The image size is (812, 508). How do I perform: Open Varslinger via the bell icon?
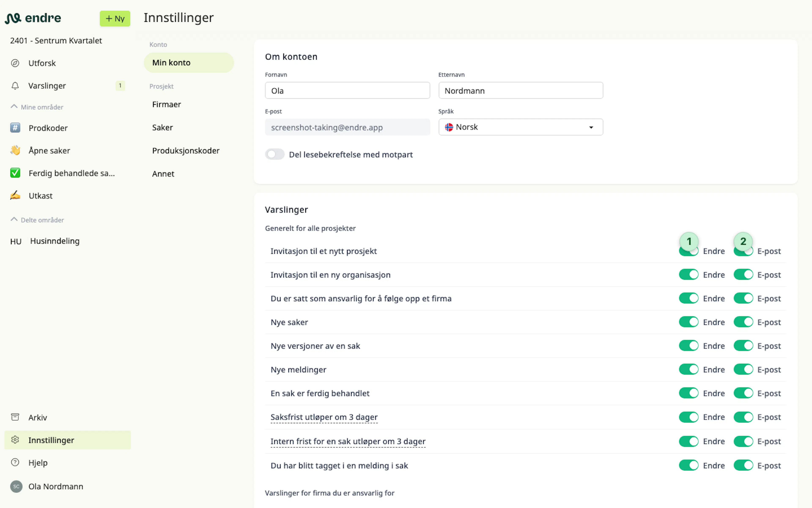[x=15, y=86]
